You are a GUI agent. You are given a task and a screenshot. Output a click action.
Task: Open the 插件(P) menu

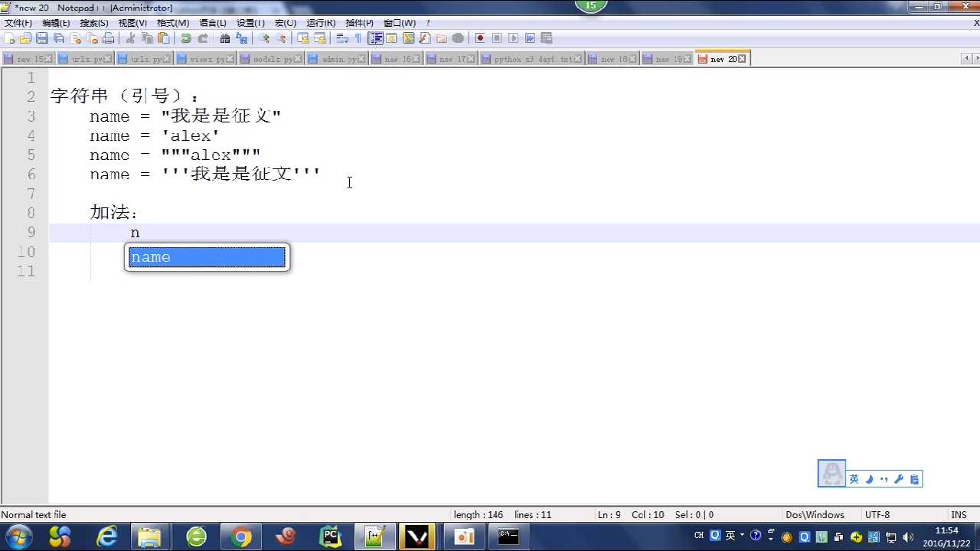pyautogui.click(x=360, y=23)
